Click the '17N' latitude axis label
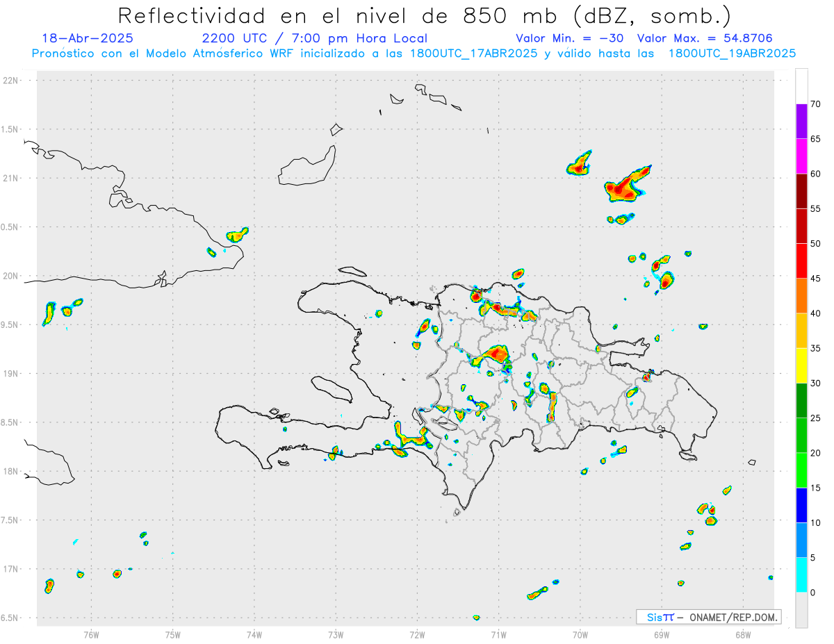 (11, 569)
